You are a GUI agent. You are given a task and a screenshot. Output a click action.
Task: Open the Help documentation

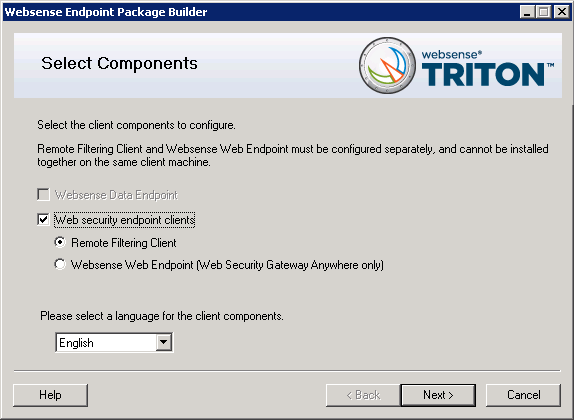pos(51,395)
